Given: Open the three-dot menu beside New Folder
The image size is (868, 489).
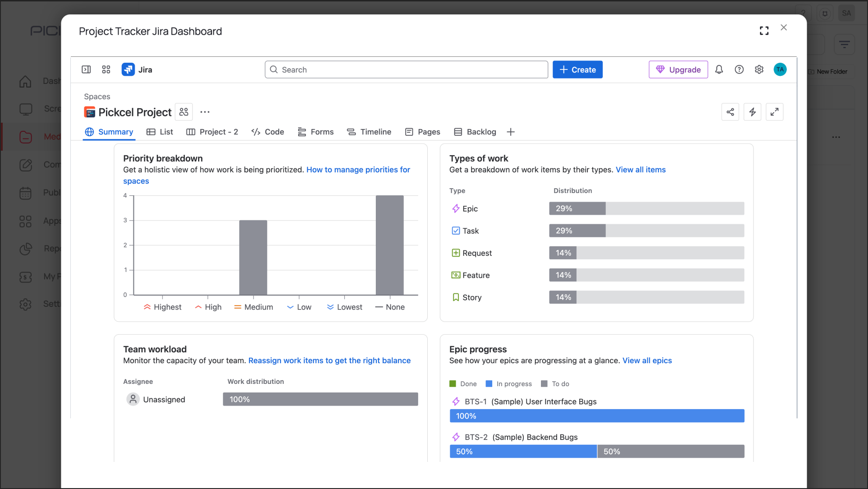Looking at the screenshot, I should 836,137.
